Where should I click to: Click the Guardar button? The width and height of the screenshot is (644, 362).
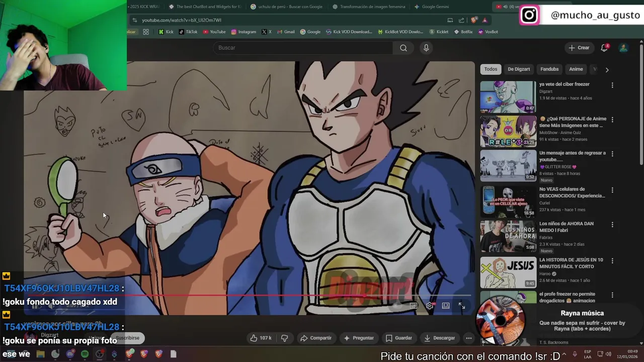coord(399,338)
